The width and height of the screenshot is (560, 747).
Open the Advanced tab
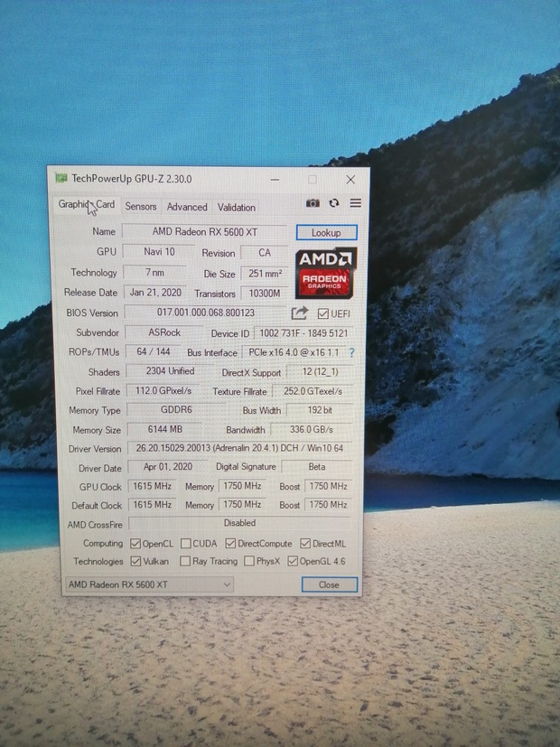(x=187, y=207)
